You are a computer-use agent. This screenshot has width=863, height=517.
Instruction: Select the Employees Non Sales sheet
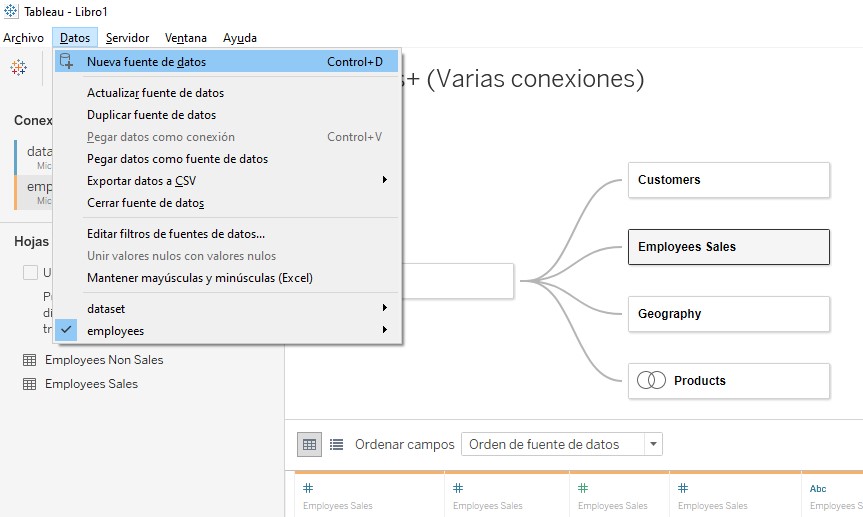(104, 360)
